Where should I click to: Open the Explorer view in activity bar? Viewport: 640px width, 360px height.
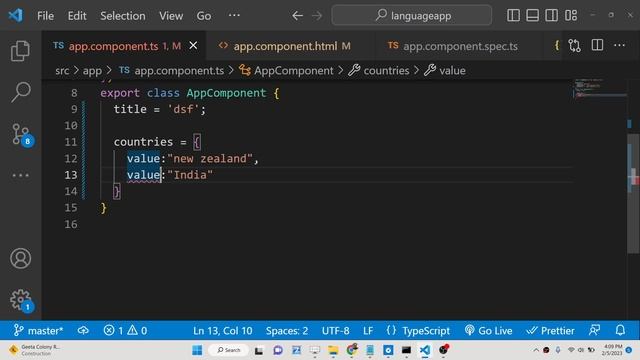20,51
